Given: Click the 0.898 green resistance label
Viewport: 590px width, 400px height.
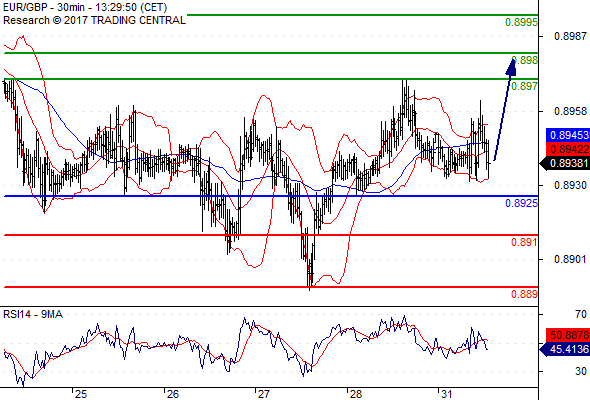Looking at the screenshot, I should [525, 60].
